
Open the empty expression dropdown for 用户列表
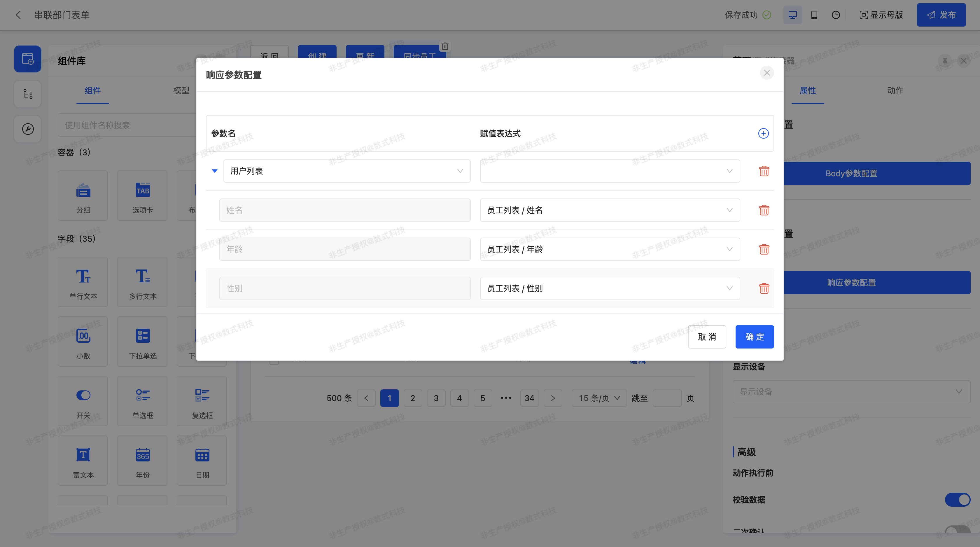(610, 171)
